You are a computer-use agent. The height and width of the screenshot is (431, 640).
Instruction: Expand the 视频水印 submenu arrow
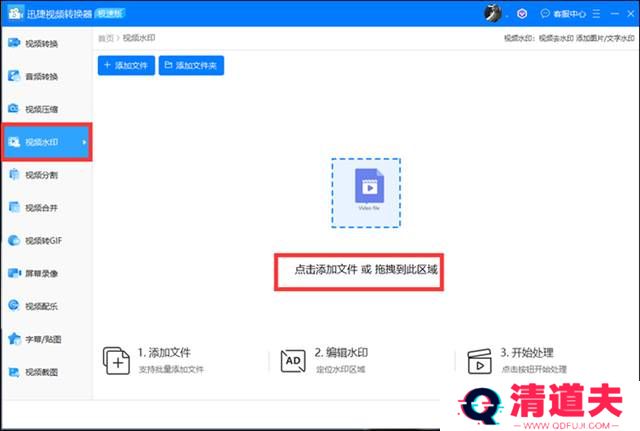[84, 143]
